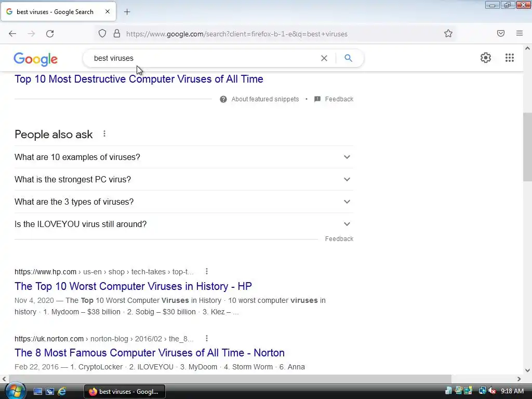Click the People also ask heading
532x399 pixels.
tap(54, 135)
